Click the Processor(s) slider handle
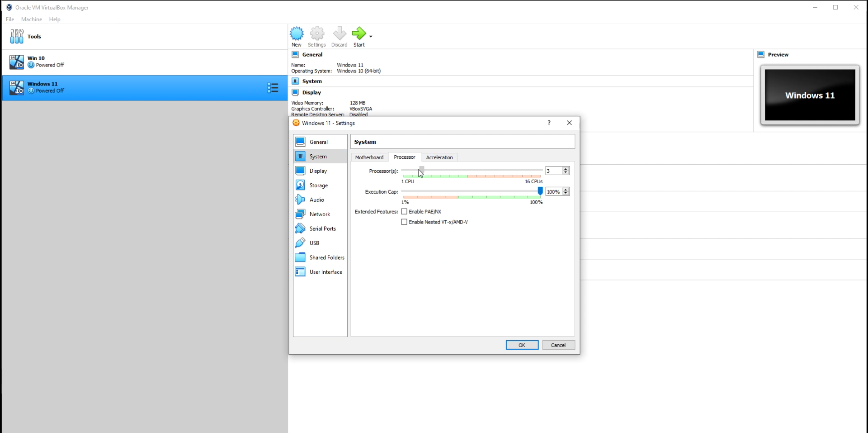Viewport: 868px width, 433px height. pos(421,170)
